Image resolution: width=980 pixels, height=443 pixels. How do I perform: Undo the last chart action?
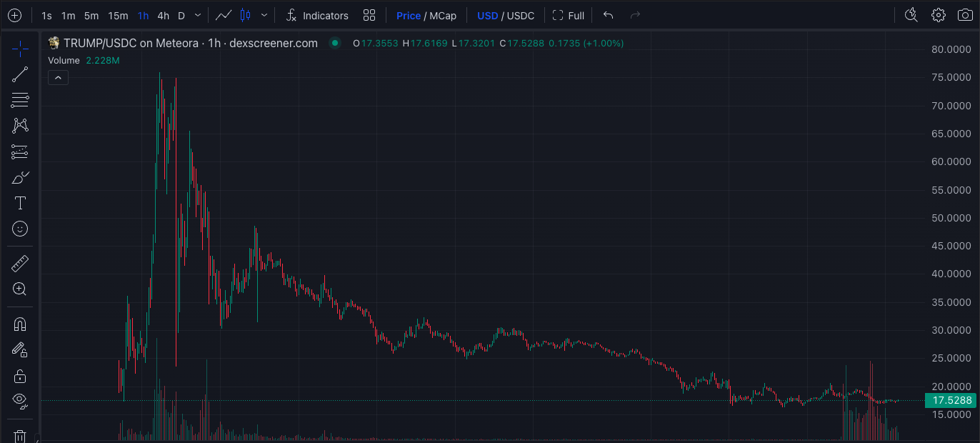pos(609,15)
